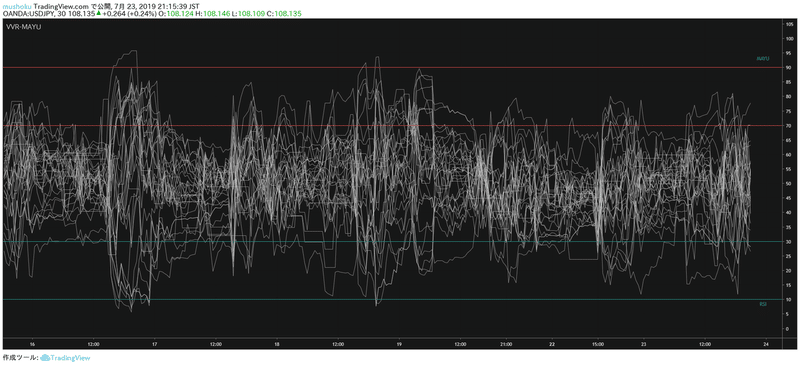Screen dimensions: 800x365
Task: Click the +0.264 (+0.24%) change value
Action: 129,14
